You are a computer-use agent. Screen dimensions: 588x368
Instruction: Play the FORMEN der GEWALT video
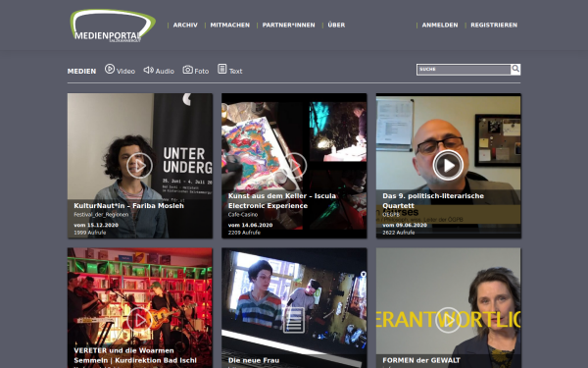(x=448, y=320)
